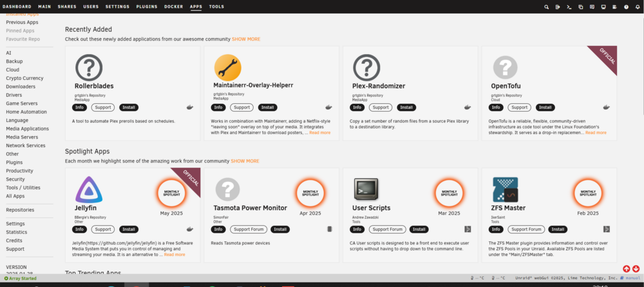
Task: Click SHOW MORE under Spotlight Apps
Action: (245, 161)
